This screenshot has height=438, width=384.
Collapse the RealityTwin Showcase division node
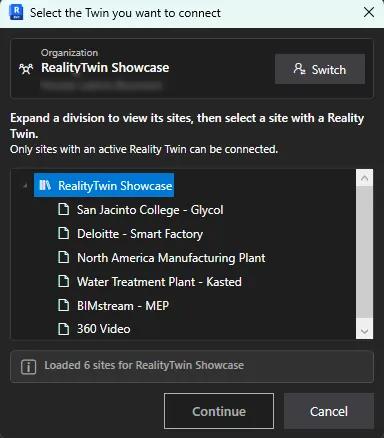(25, 185)
